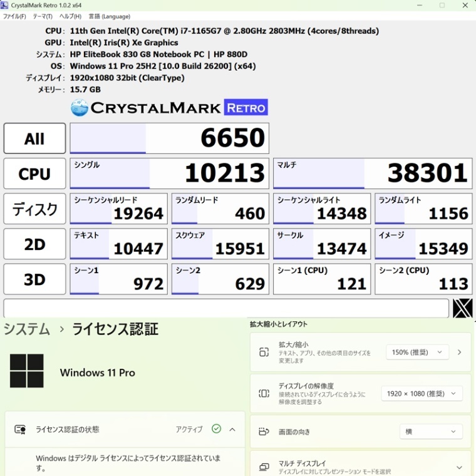Screen dimensions: 476x476
Task: Click the orientation icon beside 画面の向き
Action: tap(264, 432)
